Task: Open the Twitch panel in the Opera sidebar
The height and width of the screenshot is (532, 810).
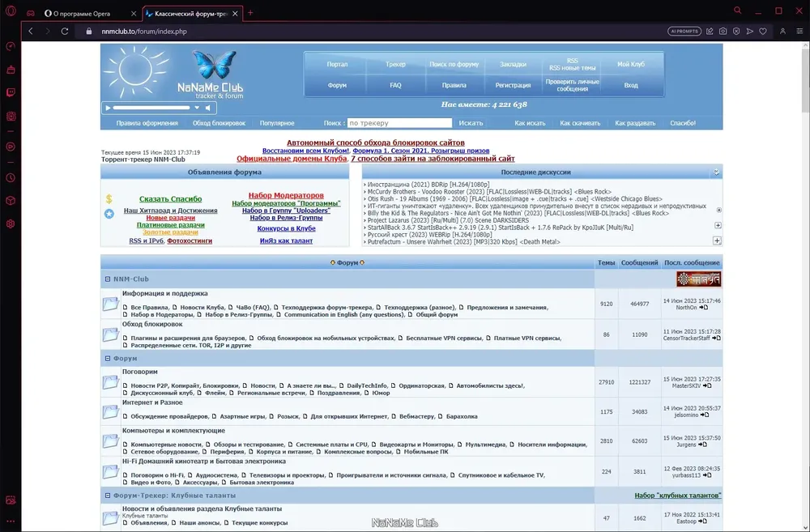Action: coord(11,93)
